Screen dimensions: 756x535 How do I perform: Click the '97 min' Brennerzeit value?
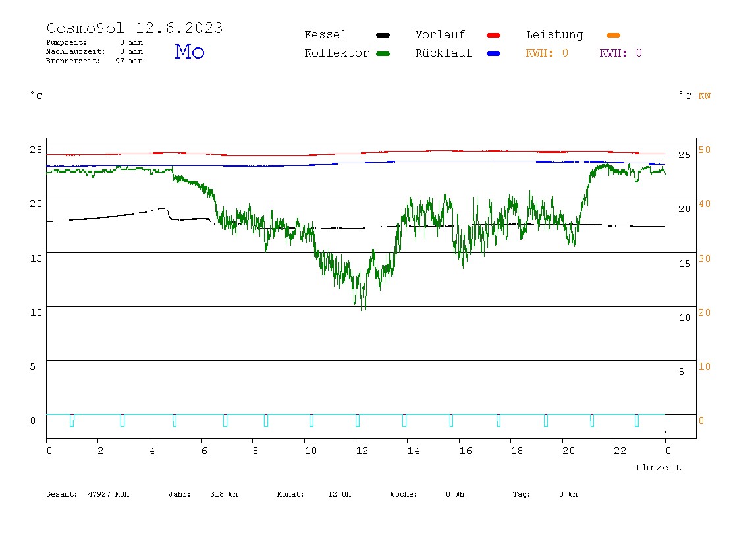129,61
